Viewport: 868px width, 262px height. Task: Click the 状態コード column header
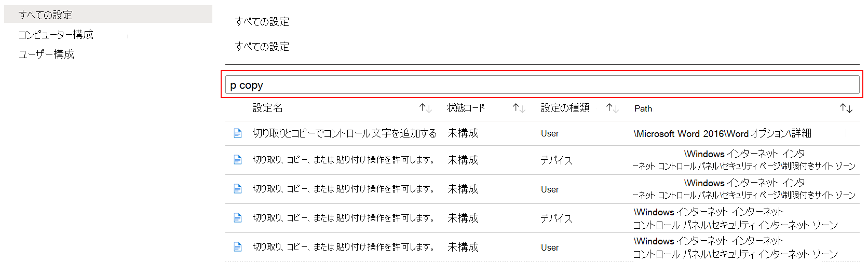coord(466,108)
